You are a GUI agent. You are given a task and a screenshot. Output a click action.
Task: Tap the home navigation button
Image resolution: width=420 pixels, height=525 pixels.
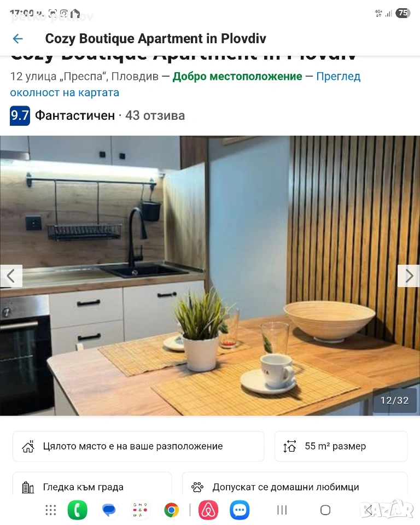pos(325,510)
